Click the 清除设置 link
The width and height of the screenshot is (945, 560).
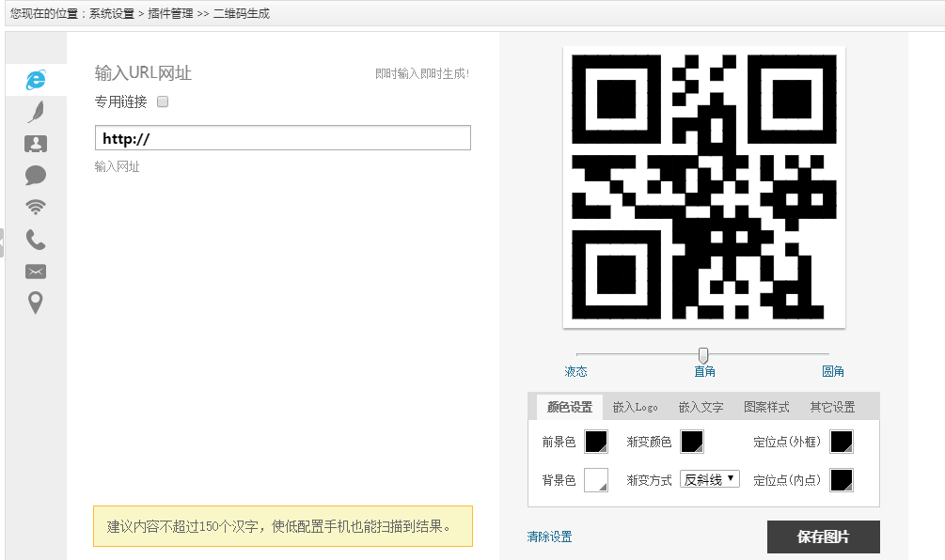point(549,537)
